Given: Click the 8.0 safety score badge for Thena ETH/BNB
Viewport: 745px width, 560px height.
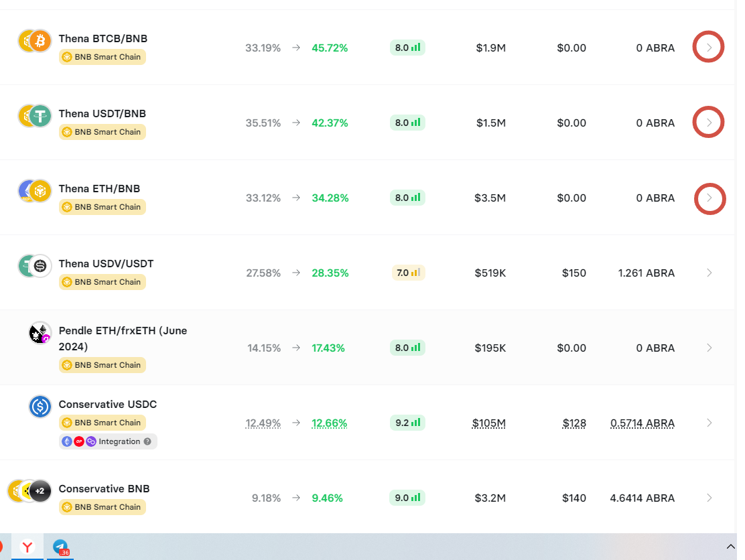Looking at the screenshot, I should [x=407, y=198].
